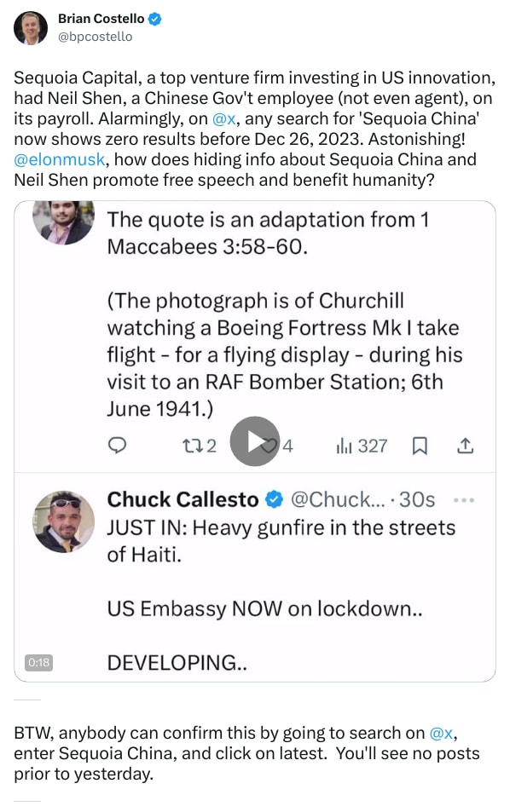This screenshot has width=510, height=812.
Task: Click the 0:18 video duration badge
Action: [x=41, y=662]
